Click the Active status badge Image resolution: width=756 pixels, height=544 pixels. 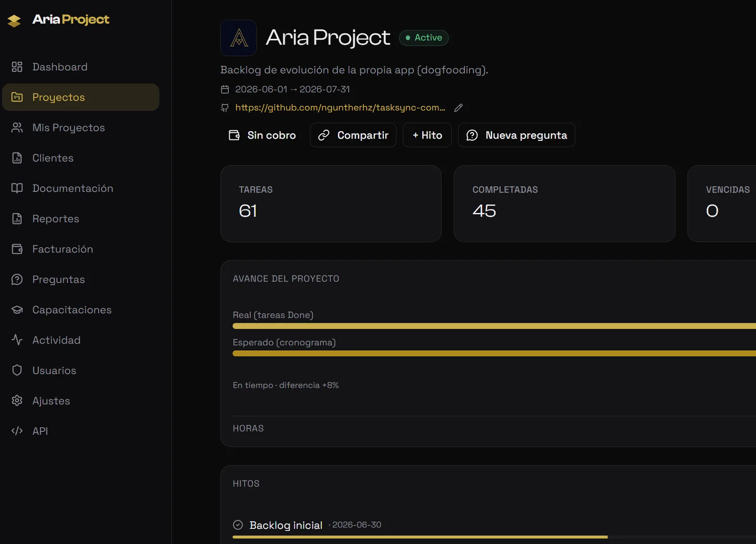(424, 38)
